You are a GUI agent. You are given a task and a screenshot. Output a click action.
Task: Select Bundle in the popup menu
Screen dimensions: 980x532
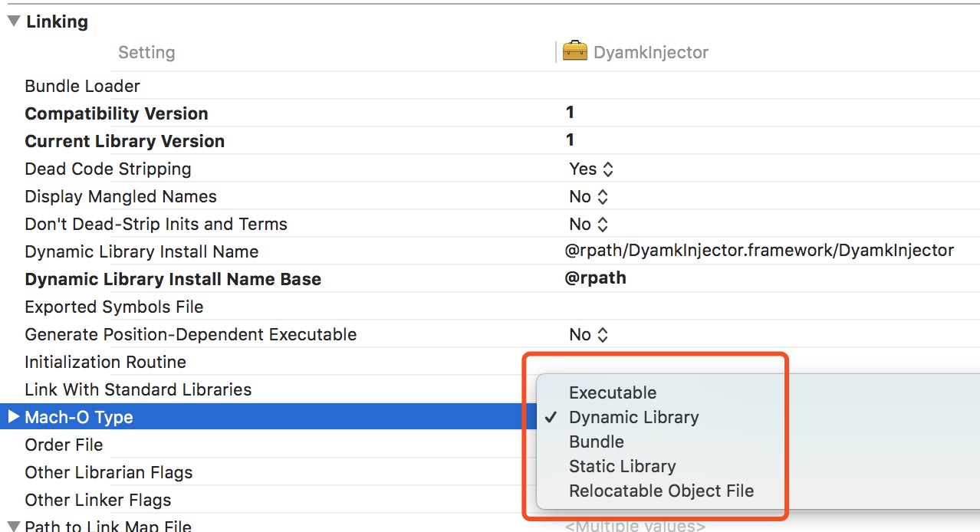click(x=597, y=442)
